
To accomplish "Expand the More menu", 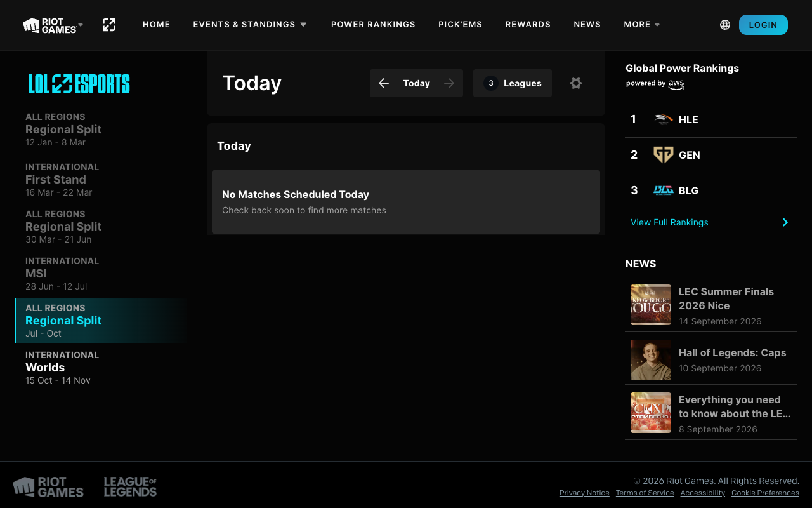I will click(x=642, y=24).
